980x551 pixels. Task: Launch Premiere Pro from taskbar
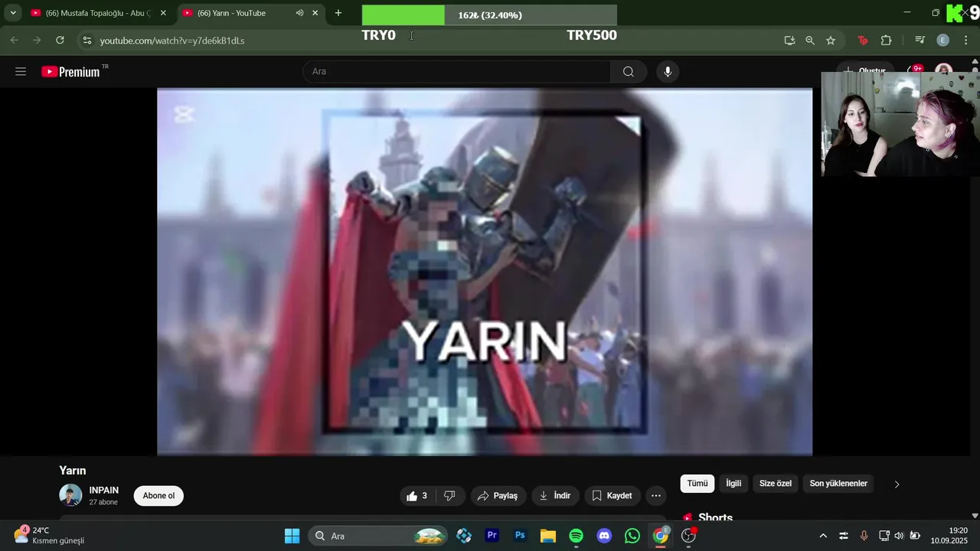coord(492,536)
